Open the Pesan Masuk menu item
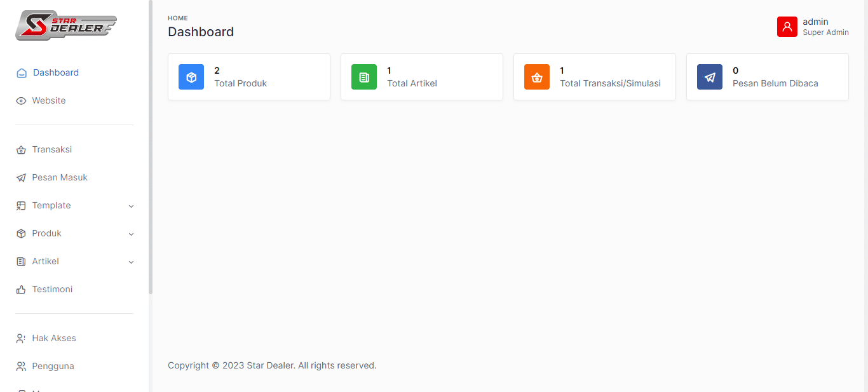This screenshot has width=868, height=392. point(60,177)
